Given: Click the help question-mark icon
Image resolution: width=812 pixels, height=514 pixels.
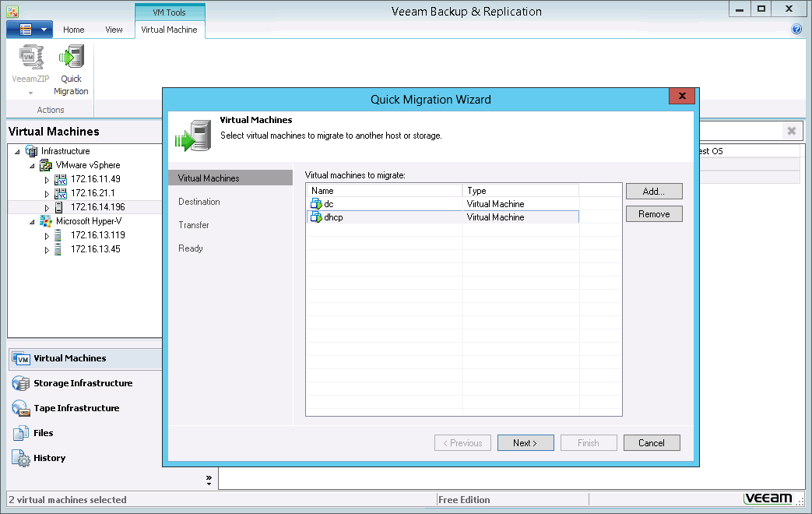Looking at the screenshot, I should point(796,29).
